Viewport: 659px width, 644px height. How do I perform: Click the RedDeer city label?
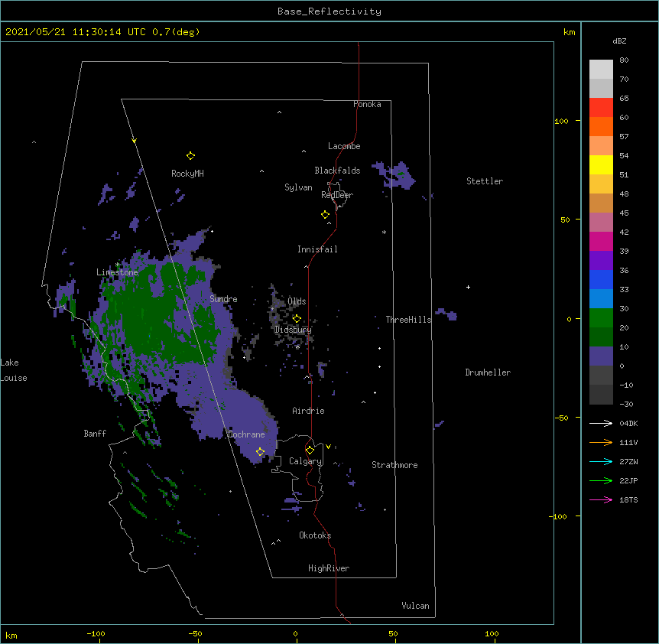coord(337,195)
